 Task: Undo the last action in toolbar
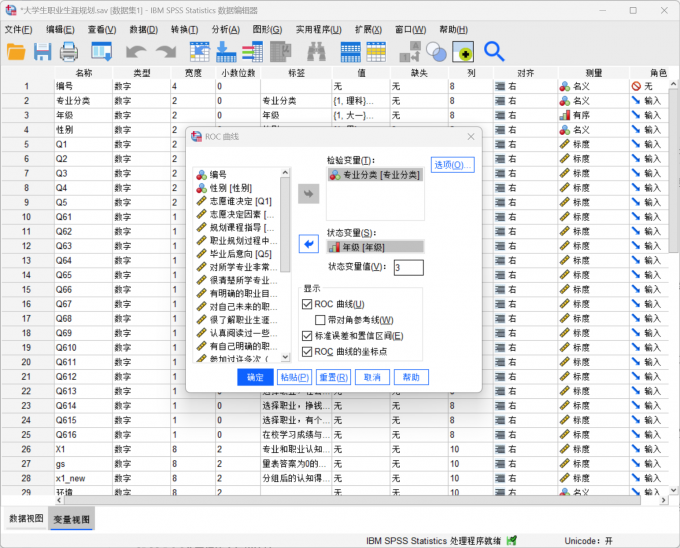pos(136,52)
